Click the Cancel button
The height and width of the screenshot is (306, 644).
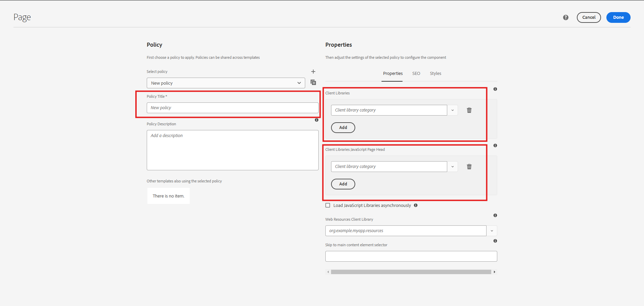coord(589,17)
